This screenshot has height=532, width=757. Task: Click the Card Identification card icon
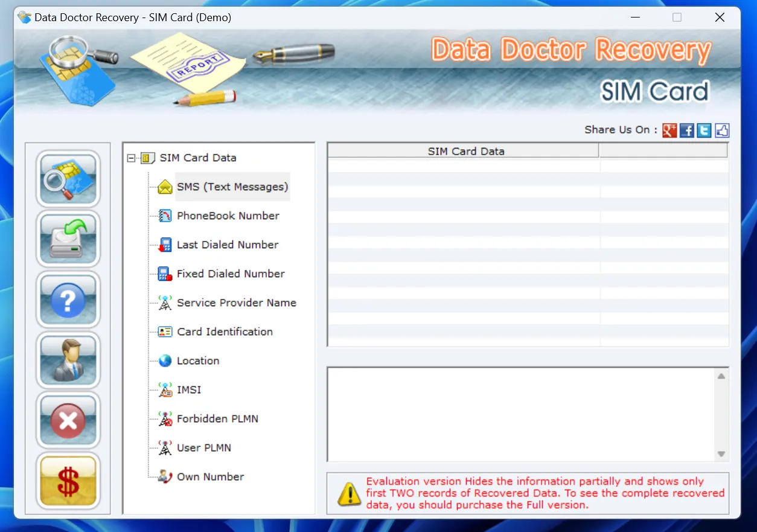(165, 332)
